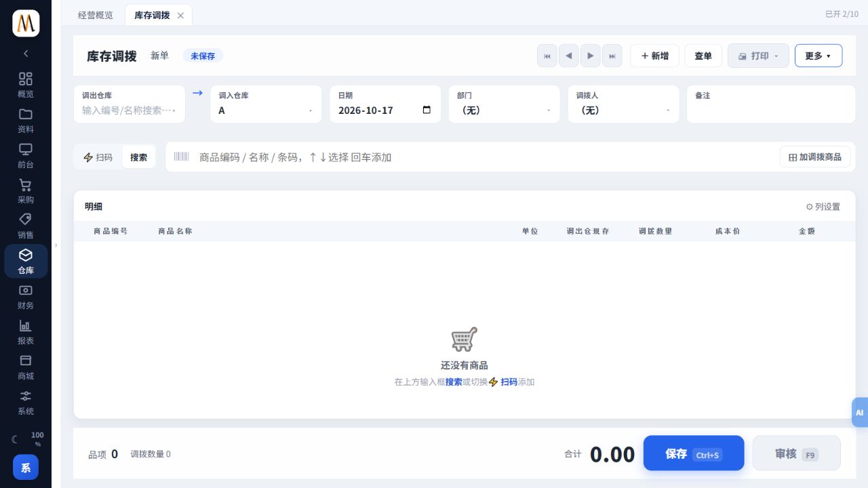Image resolution: width=868 pixels, height=488 pixels.
Task: Select the 仓库 warehouse sidebar icon
Action: [x=26, y=261]
